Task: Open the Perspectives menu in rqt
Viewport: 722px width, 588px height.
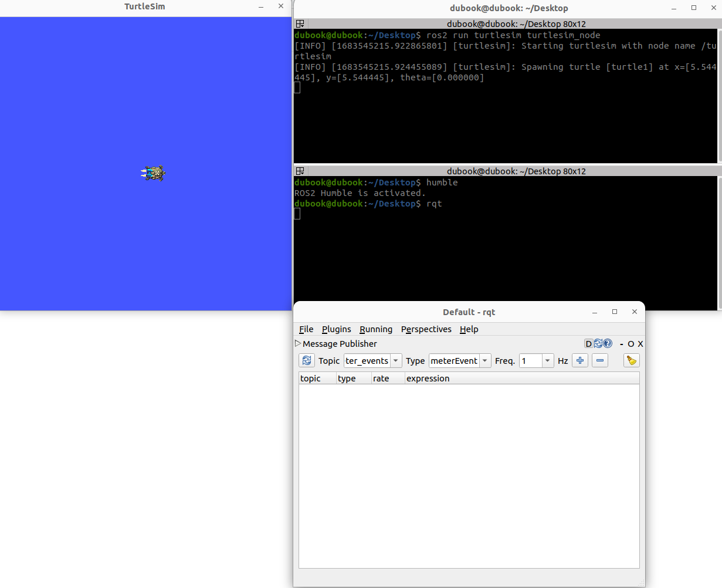Action: coord(426,329)
